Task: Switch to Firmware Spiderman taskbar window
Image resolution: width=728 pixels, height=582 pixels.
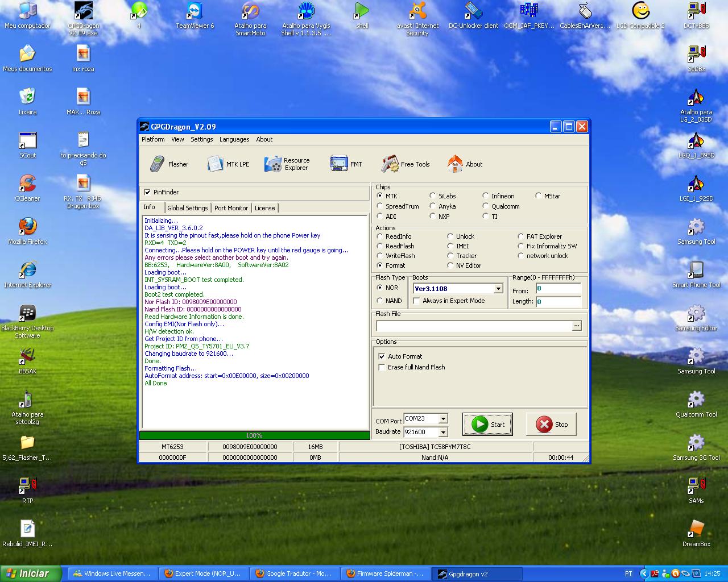Action: (x=386, y=573)
